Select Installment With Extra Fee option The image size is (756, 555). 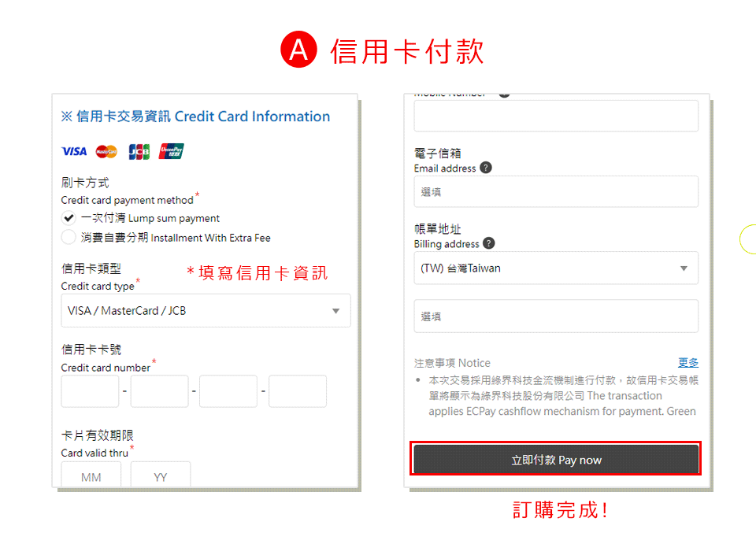[69, 237]
